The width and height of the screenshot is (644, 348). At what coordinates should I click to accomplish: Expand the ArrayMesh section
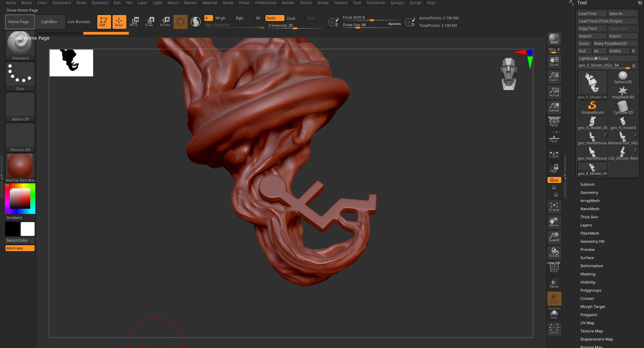pyautogui.click(x=590, y=201)
